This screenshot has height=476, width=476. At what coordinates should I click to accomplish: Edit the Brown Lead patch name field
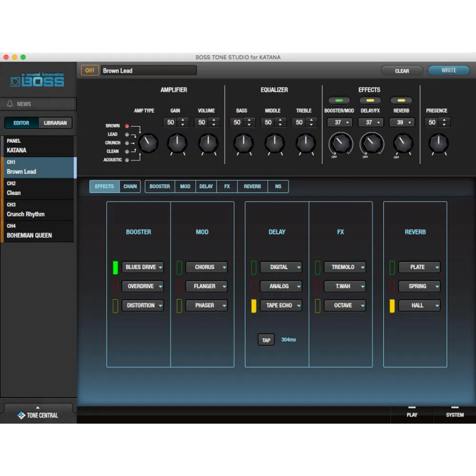coord(149,70)
